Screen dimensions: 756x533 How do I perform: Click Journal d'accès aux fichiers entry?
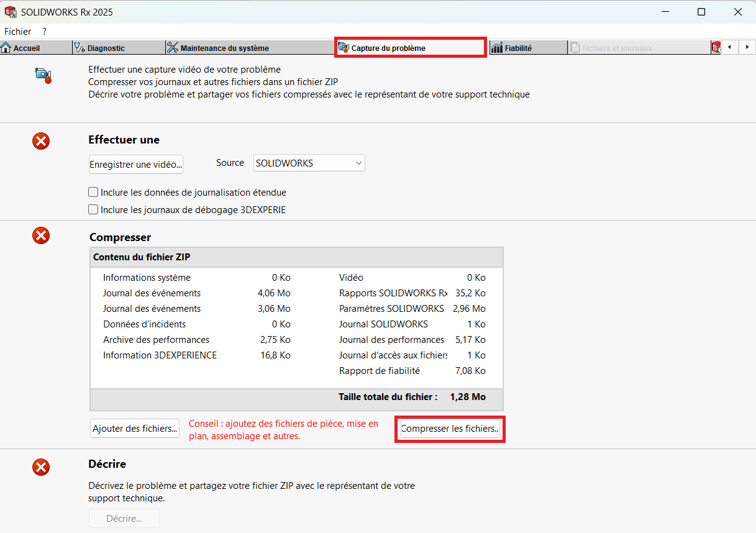tap(412, 355)
